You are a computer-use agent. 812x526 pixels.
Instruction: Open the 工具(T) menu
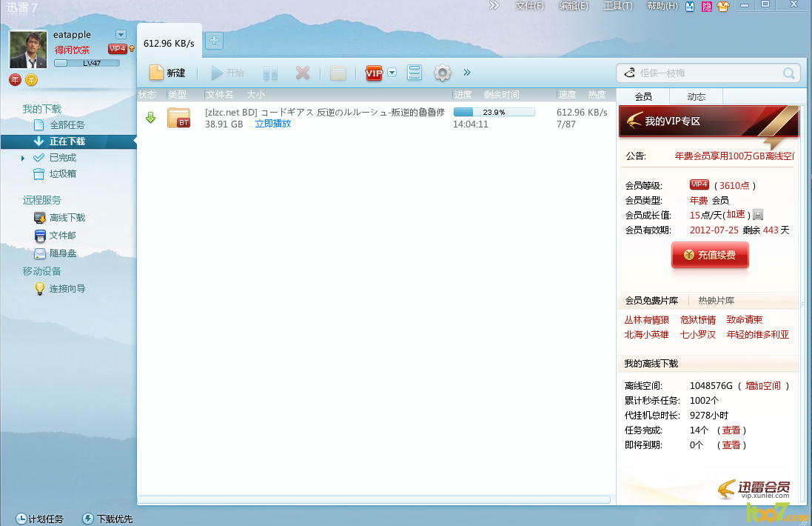[618, 6]
